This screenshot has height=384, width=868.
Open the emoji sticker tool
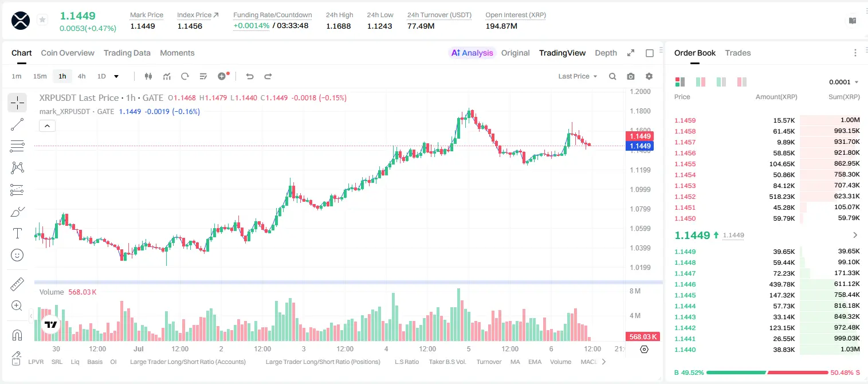pos(17,255)
